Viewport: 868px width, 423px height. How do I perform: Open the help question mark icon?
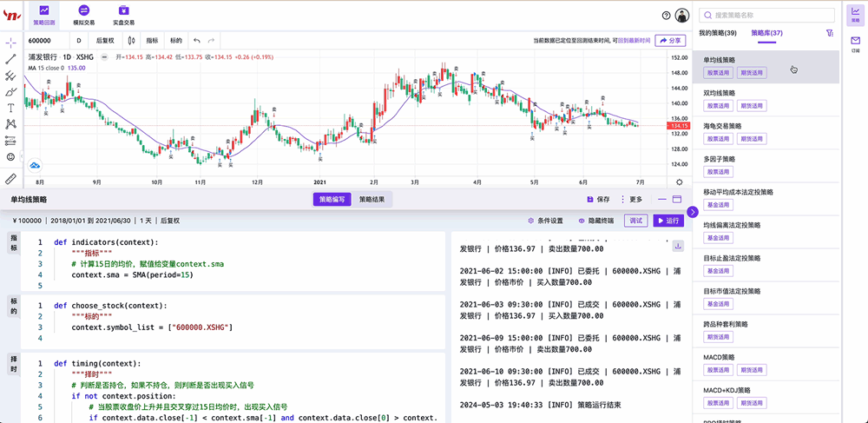[666, 16]
